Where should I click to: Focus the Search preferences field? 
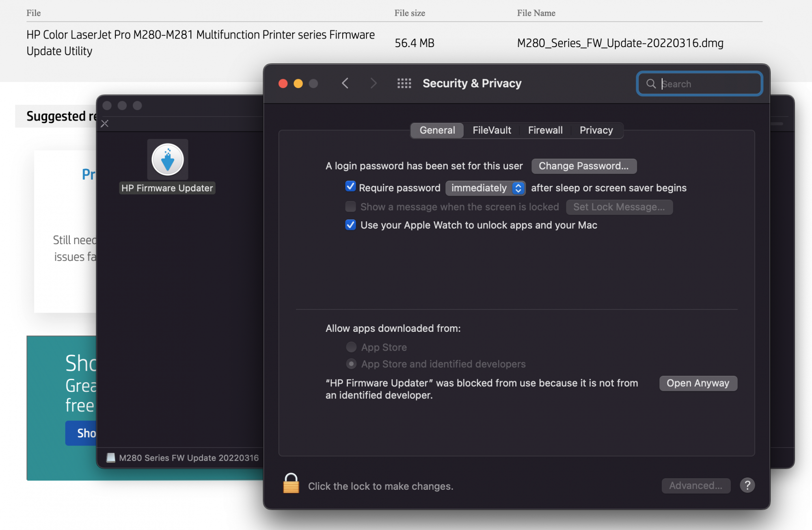point(708,84)
